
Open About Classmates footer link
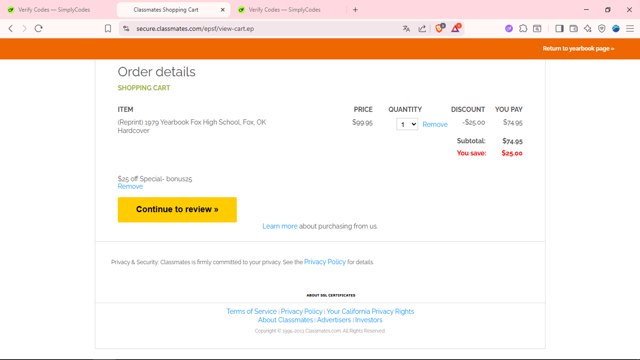(285, 320)
